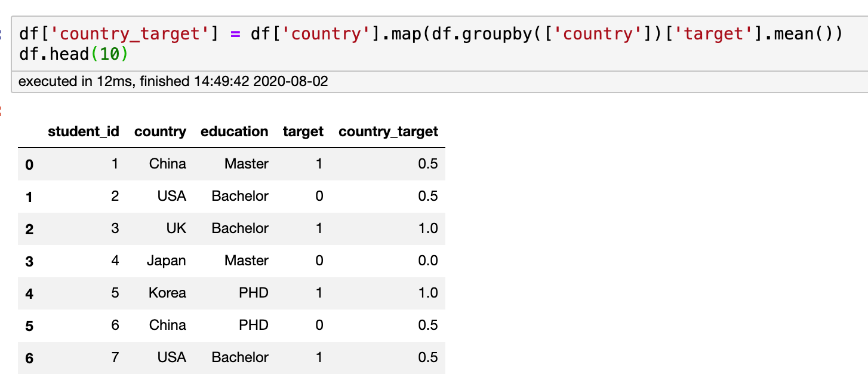Click the country_target column header
Image resolution: width=868 pixels, height=386 pixels.
(388, 131)
